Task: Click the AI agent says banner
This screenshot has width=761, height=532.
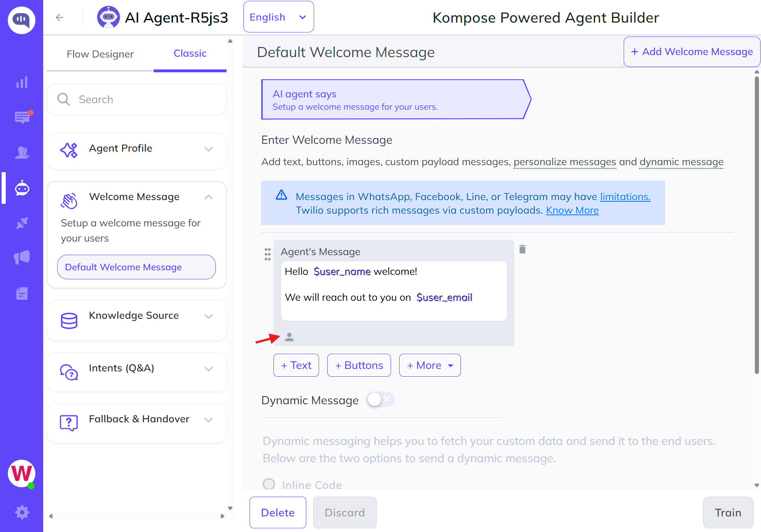Action: coord(396,99)
